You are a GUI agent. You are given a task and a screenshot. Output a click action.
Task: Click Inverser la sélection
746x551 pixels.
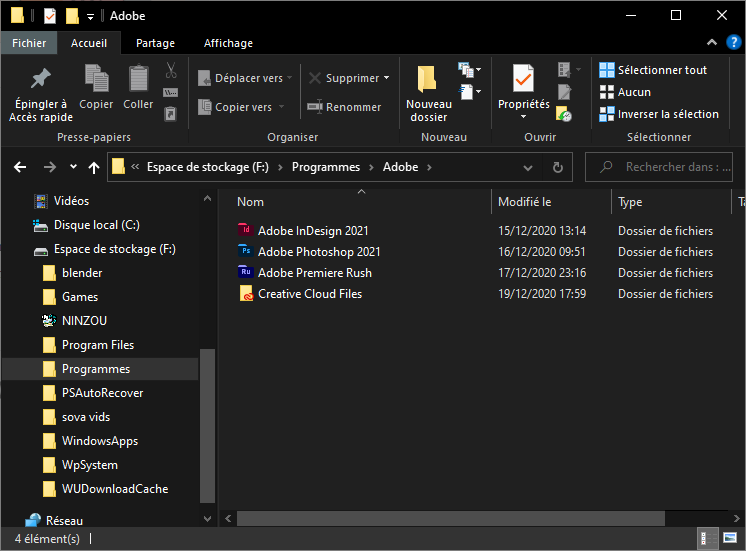pyautogui.click(x=658, y=114)
